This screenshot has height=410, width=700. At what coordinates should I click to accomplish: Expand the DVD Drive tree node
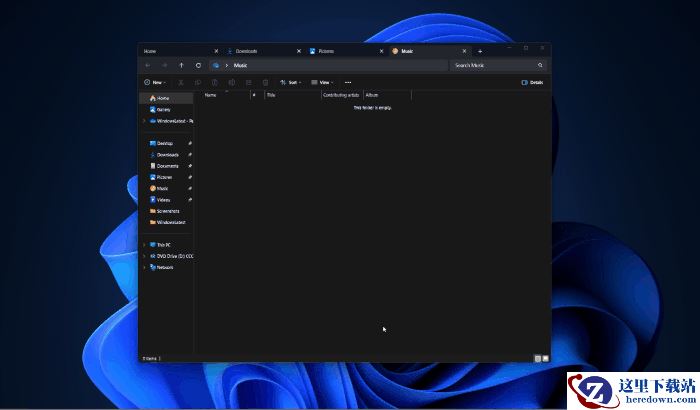click(x=144, y=256)
